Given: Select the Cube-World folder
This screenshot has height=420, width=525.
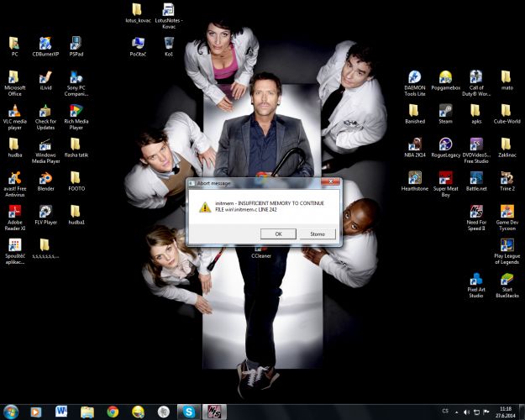Looking at the screenshot, I should point(507,114).
